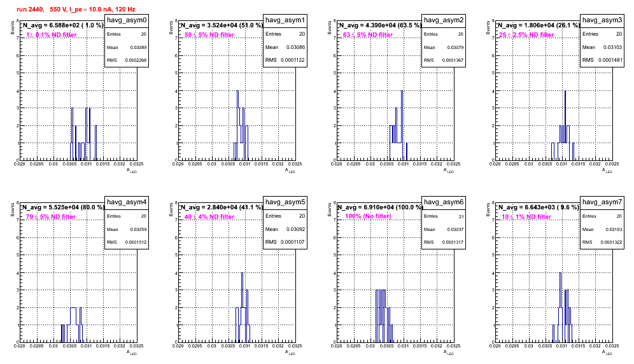Click the N_avg = 2.840e+04 label
This screenshot has height=364, width=634.
click(221, 207)
